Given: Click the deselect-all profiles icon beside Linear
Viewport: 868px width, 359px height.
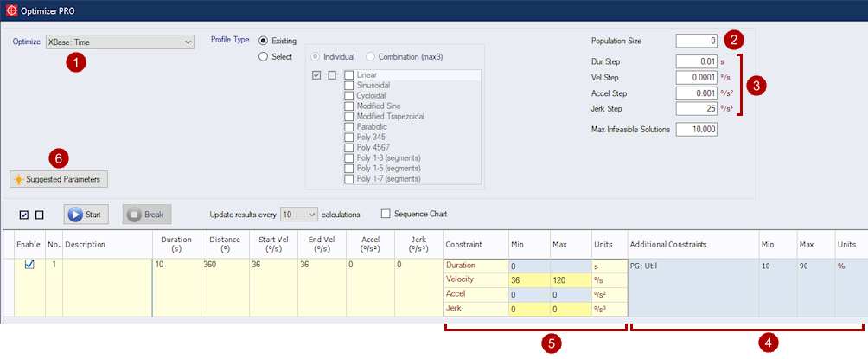Looking at the screenshot, I should pos(332,75).
